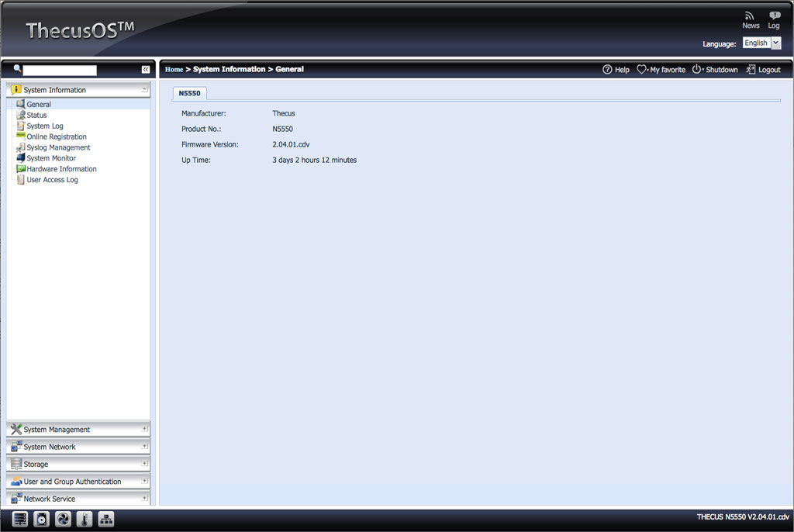Click the System Information breadcrumb text
The image size is (794, 532).
coord(229,70)
